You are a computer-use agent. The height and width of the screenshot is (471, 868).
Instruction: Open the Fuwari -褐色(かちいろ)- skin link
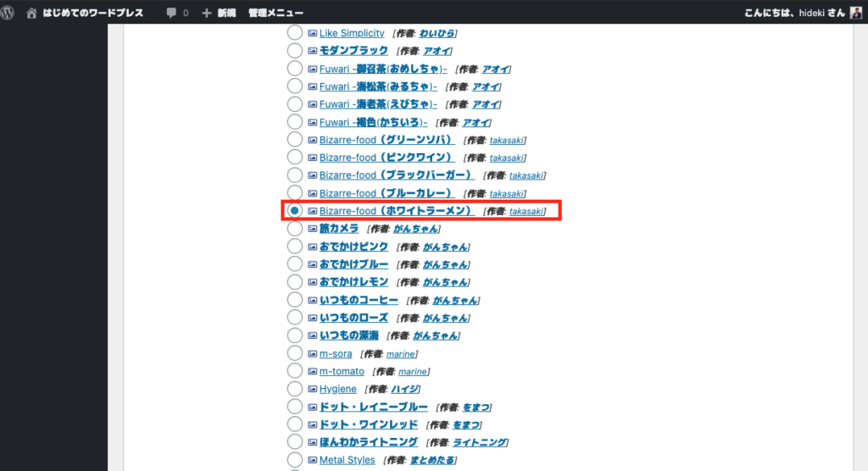coord(373,122)
